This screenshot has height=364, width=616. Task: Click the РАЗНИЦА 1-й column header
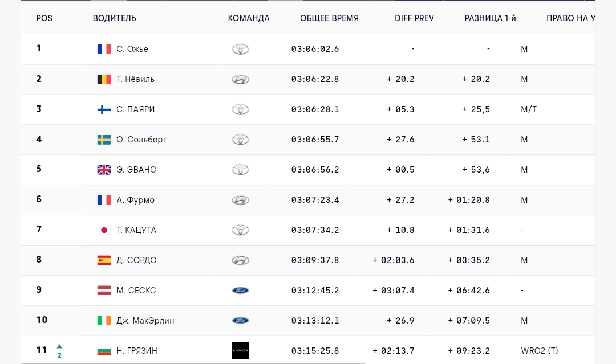490,18
